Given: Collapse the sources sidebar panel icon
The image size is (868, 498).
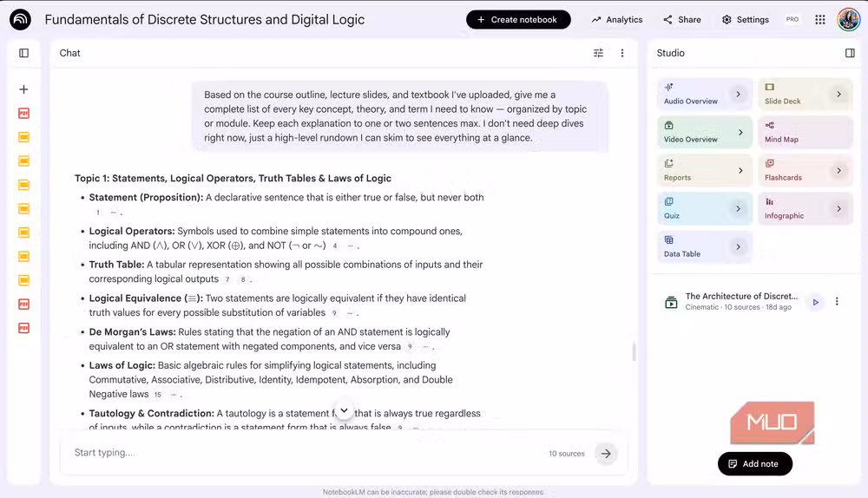Looking at the screenshot, I should (23, 53).
